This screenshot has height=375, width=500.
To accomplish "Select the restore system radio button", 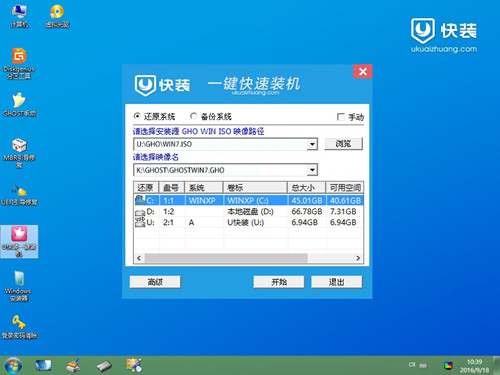I will tap(137, 116).
